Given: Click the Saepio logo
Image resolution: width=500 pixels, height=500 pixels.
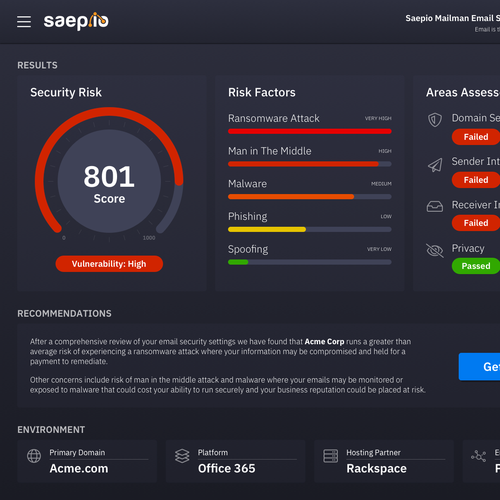Looking at the screenshot, I should click(x=76, y=21).
